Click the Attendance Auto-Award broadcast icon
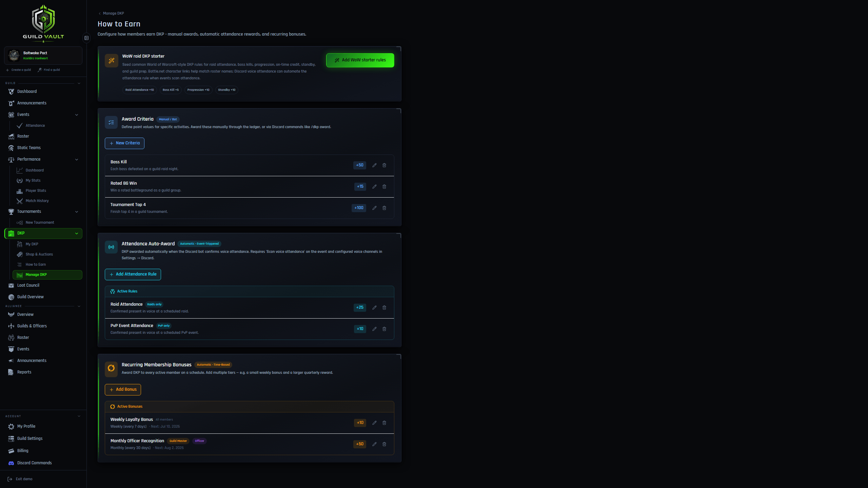 [x=111, y=247]
